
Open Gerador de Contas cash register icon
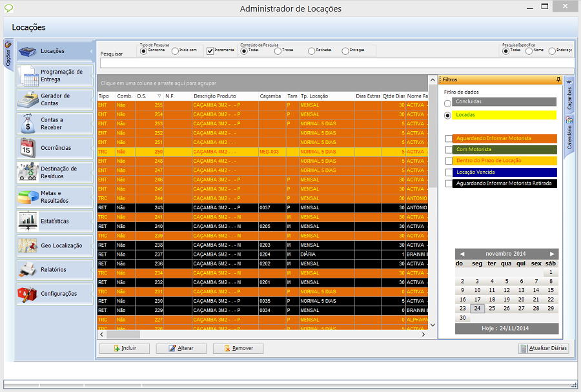29,99
